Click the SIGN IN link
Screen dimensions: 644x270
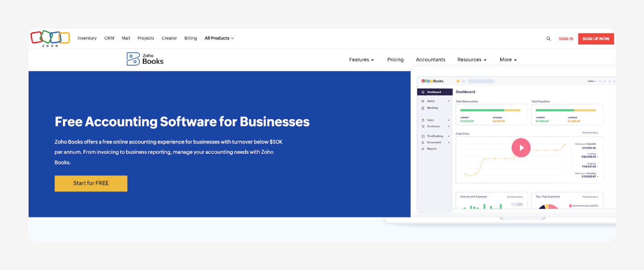click(x=566, y=39)
